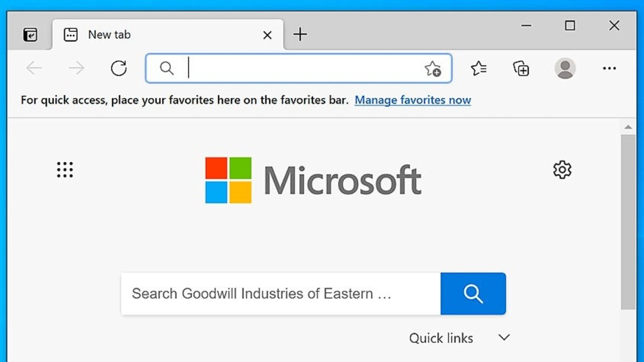The height and width of the screenshot is (362, 644).
Task: Click the Manage favorites now link
Action: click(x=413, y=100)
